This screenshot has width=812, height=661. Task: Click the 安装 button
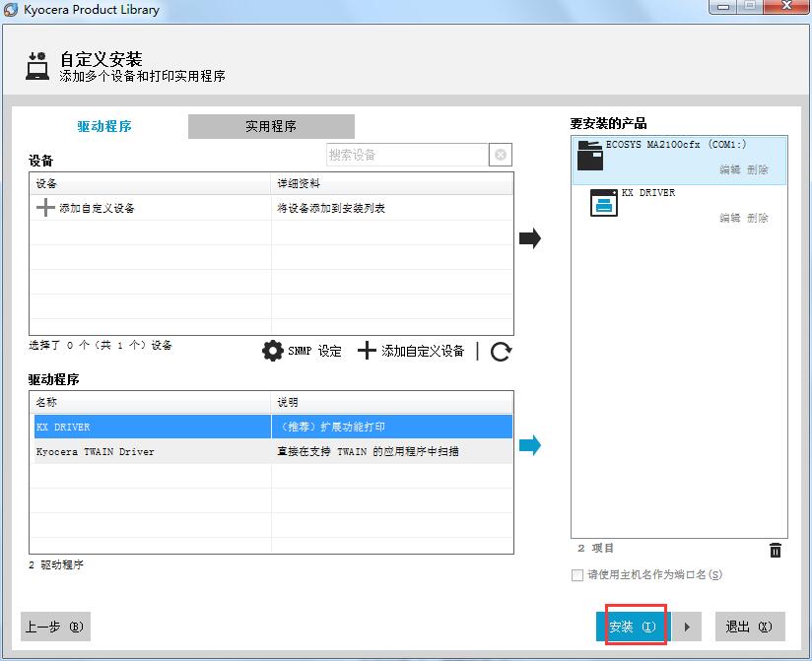tap(632, 627)
